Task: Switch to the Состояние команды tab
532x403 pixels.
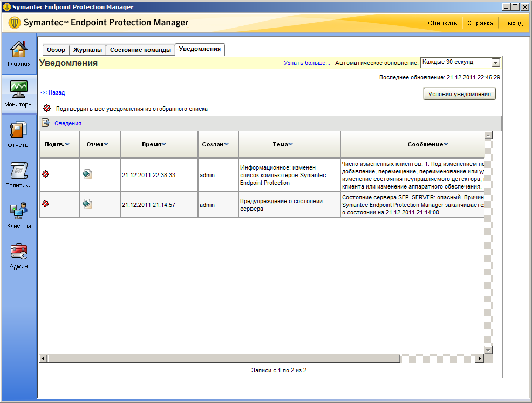Action: 140,50
